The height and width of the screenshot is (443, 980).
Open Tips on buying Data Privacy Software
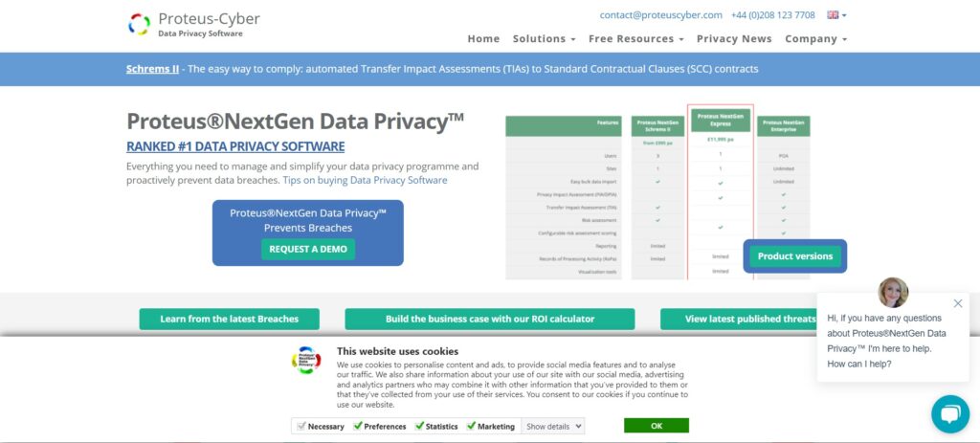(365, 180)
